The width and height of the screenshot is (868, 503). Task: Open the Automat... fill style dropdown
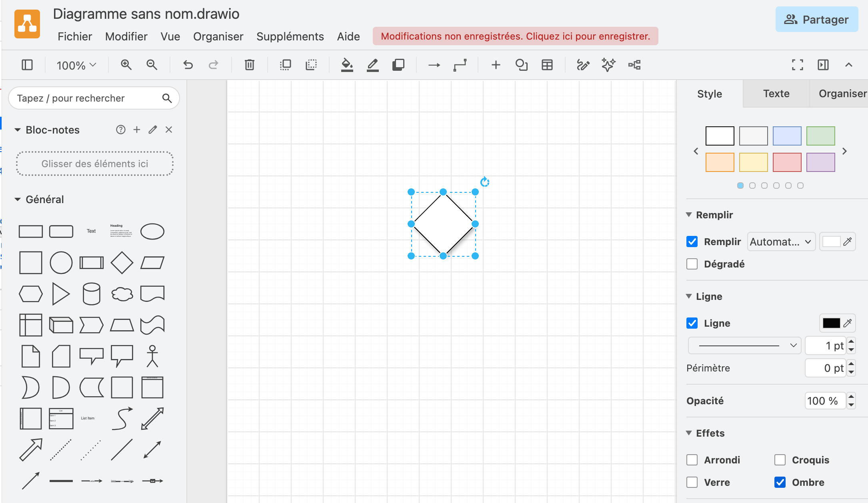pyautogui.click(x=781, y=242)
